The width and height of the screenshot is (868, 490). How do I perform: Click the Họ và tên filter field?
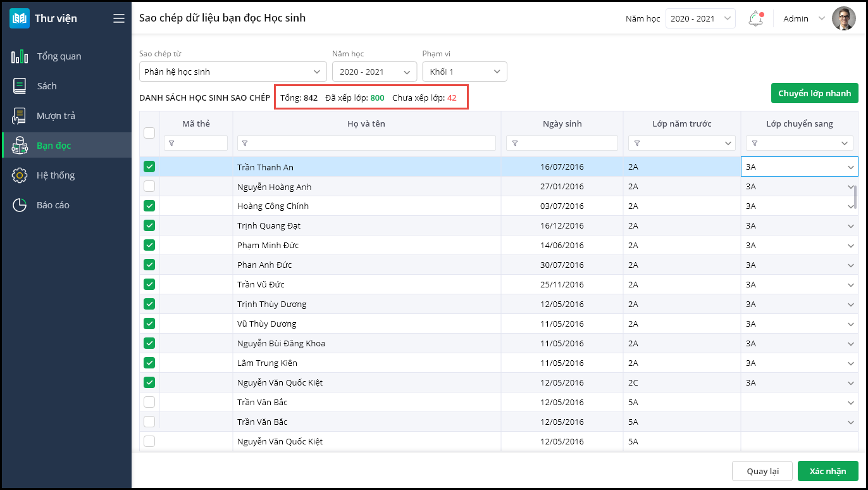[x=367, y=143]
